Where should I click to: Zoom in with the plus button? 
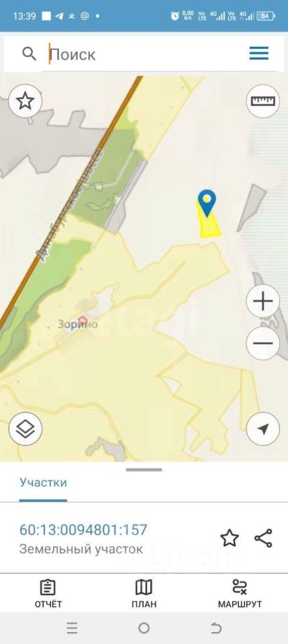coord(263,302)
